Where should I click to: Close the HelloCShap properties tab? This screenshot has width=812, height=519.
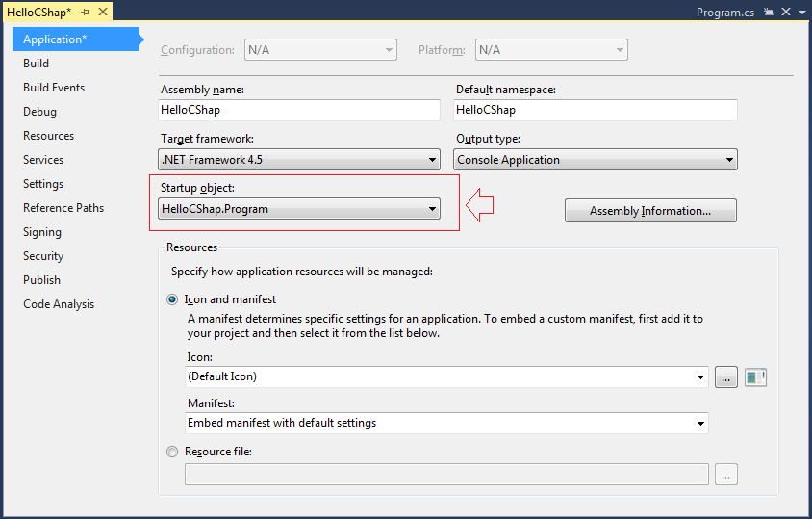pos(103,12)
